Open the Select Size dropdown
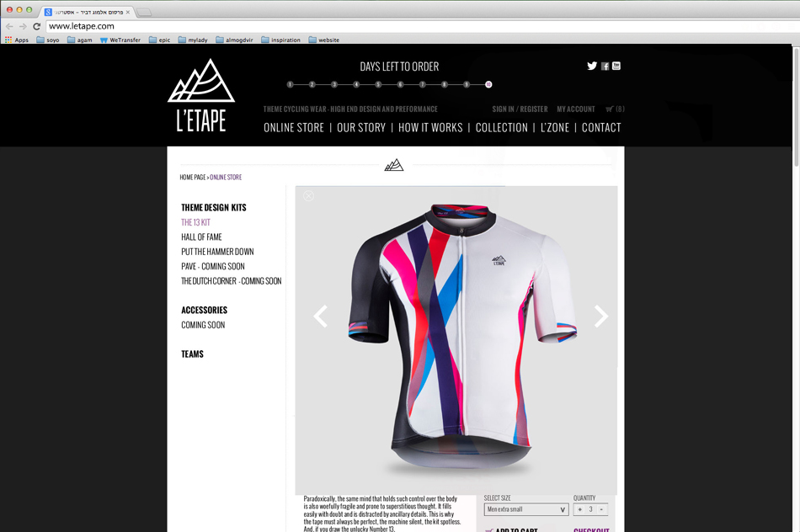 pyautogui.click(x=526, y=509)
